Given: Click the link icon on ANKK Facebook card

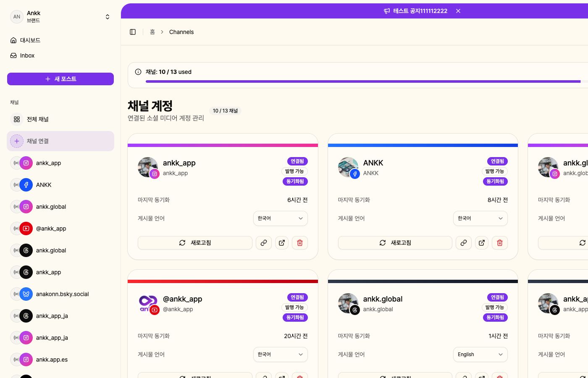Looking at the screenshot, I should pyautogui.click(x=464, y=243).
